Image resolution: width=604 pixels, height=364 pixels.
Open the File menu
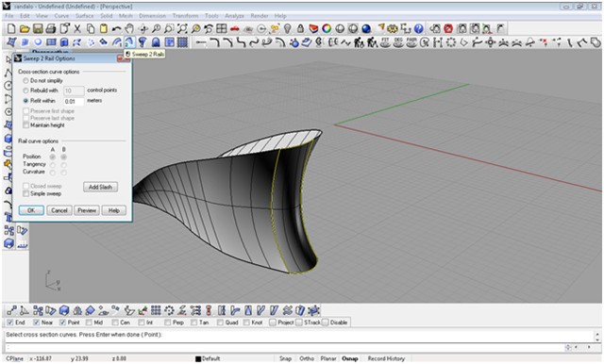click(9, 16)
